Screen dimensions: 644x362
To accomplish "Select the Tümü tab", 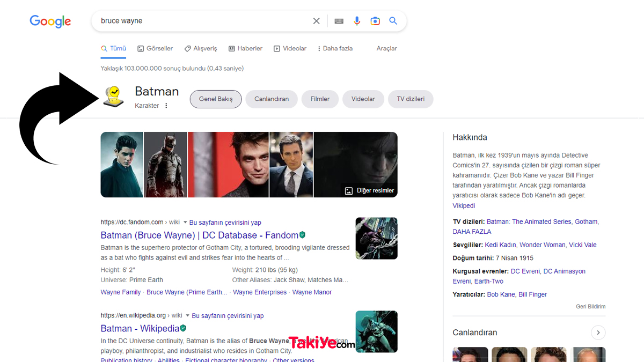I will pos(113,48).
